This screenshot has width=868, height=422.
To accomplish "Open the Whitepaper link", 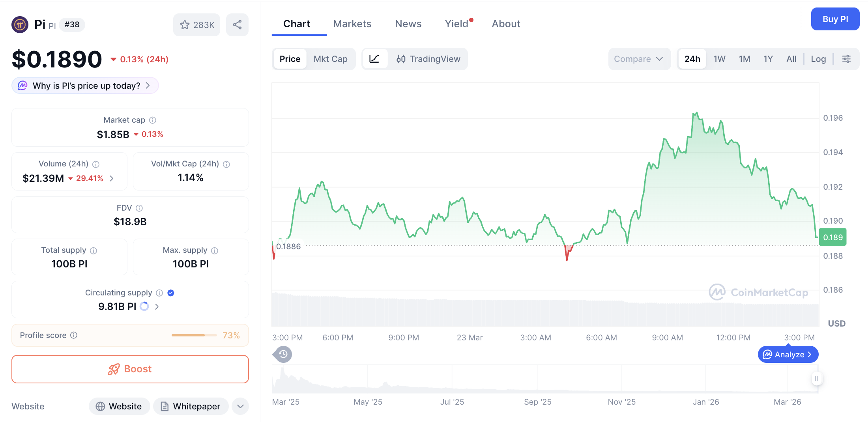I will (x=191, y=406).
